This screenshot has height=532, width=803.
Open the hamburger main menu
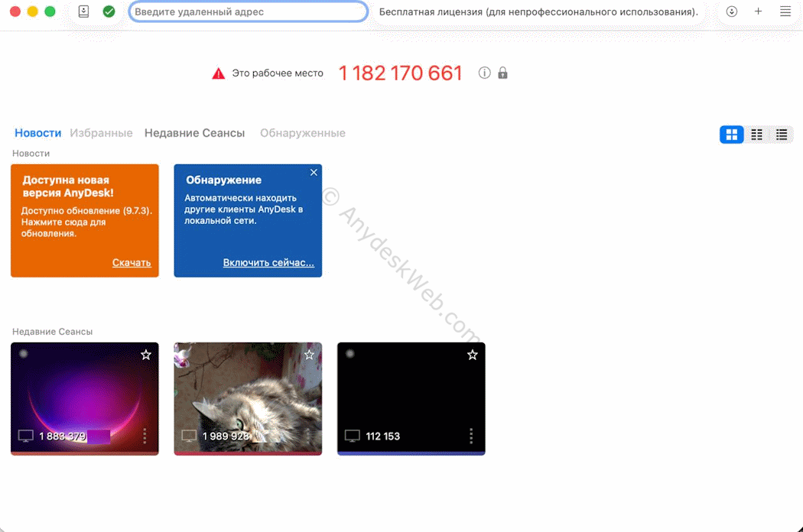pyautogui.click(x=785, y=11)
